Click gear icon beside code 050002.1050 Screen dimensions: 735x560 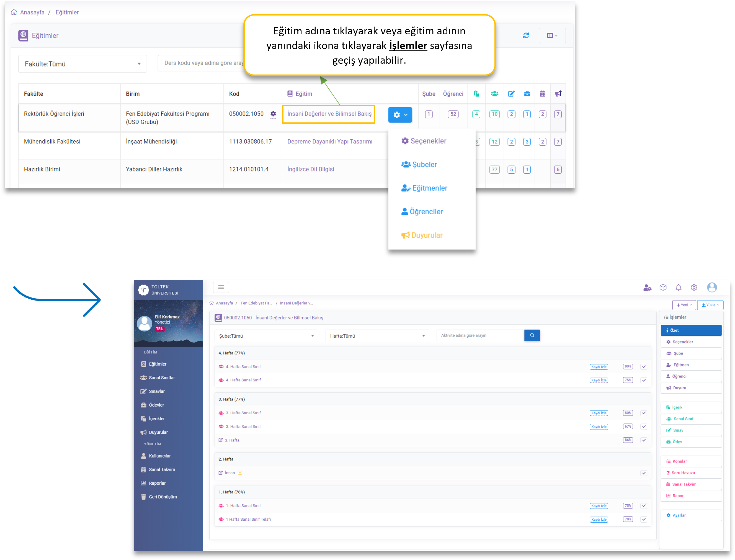273,114
